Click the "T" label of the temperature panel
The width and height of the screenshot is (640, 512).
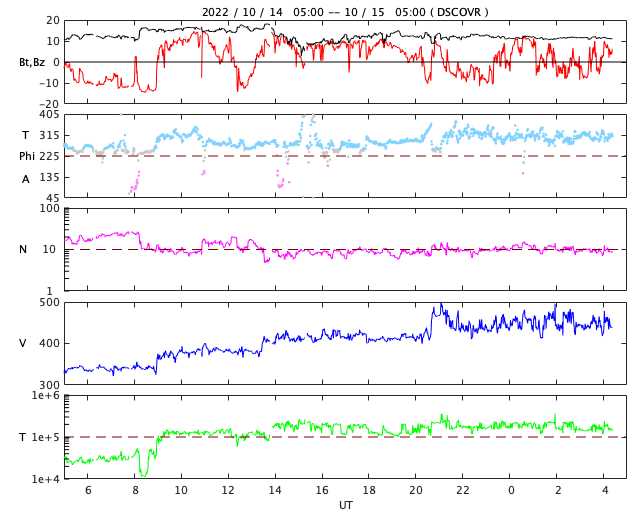[22, 437]
